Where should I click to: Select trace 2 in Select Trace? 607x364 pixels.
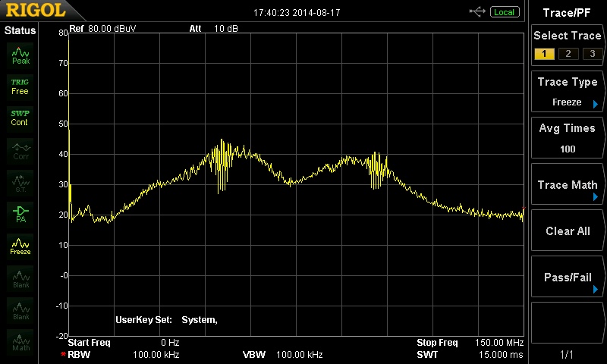[568, 54]
